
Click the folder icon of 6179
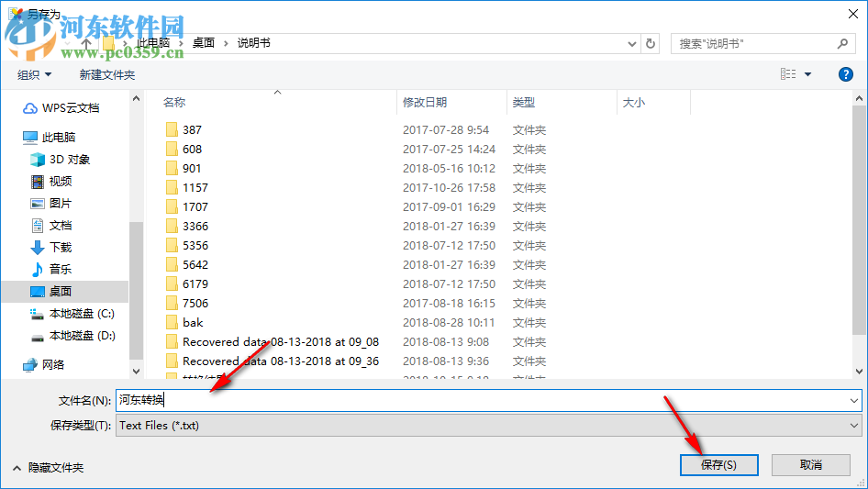[x=172, y=284]
